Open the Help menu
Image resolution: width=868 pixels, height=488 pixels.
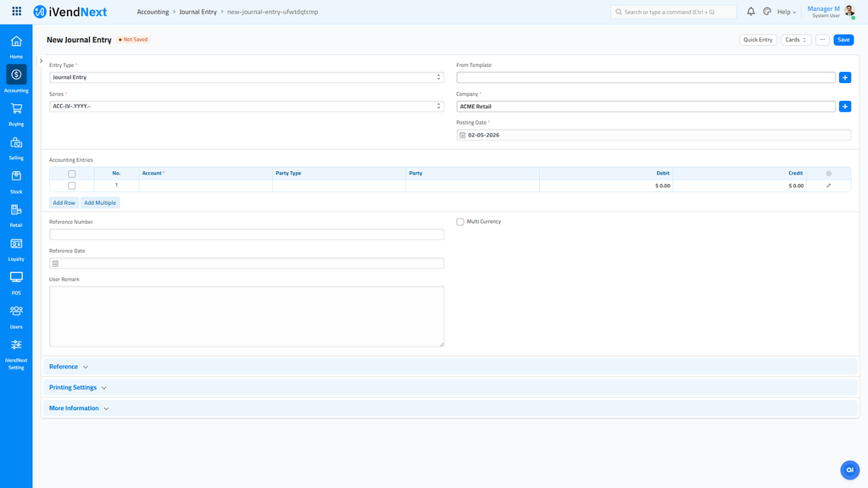[x=786, y=12]
